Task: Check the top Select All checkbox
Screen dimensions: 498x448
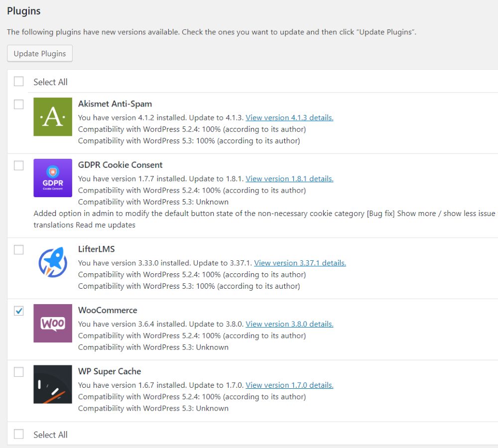Action: tap(19, 81)
